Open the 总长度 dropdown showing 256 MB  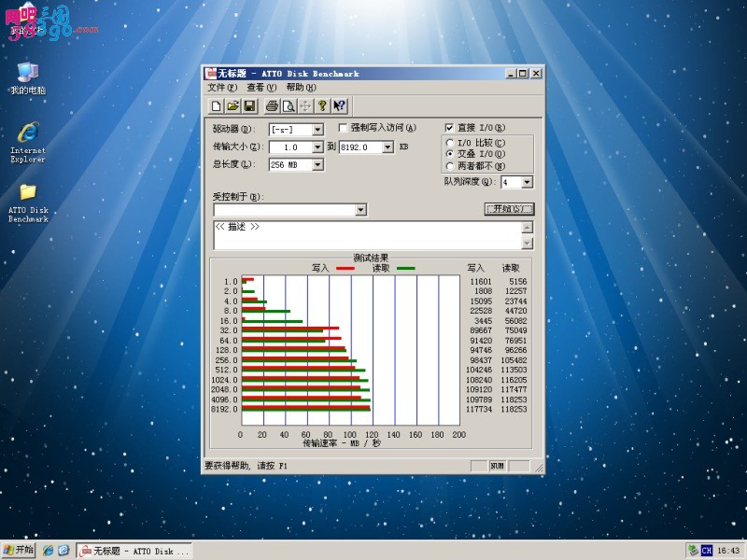click(x=317, y=165)
